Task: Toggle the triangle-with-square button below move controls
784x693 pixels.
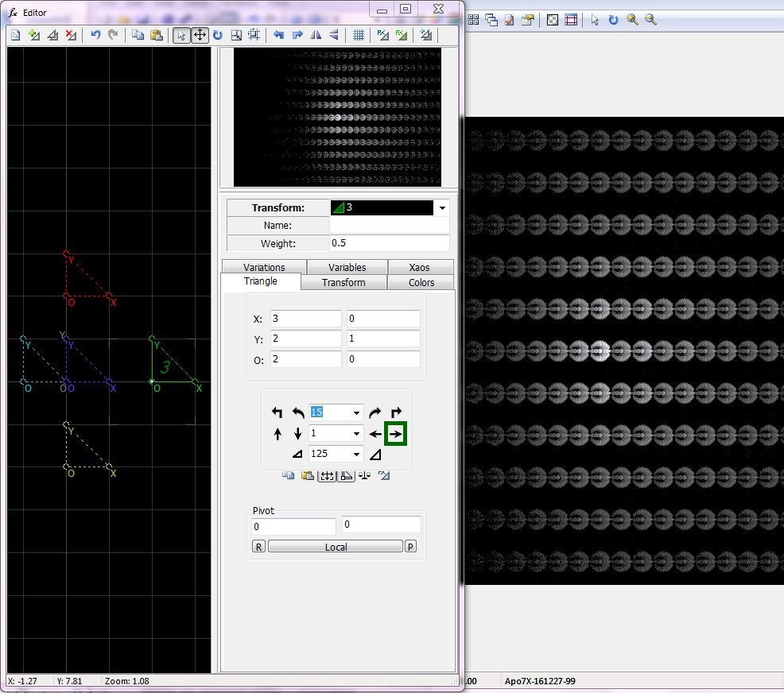Action: (346, 476)
